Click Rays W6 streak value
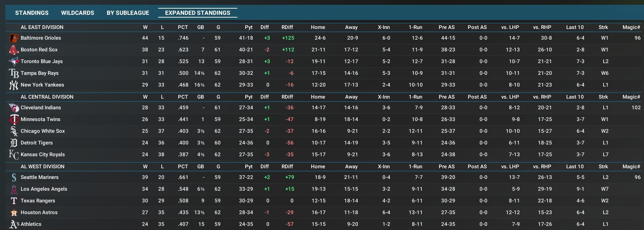Viewport: 644px width, 230px height. pos(605,73)
